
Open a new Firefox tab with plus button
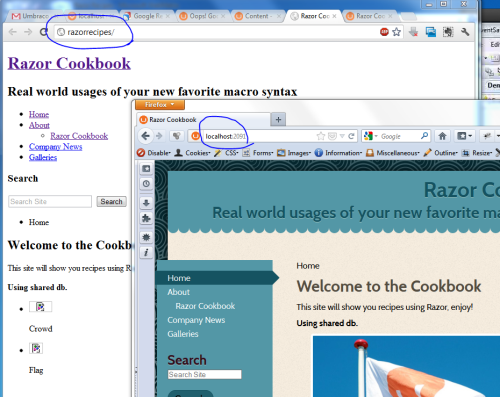[278, 119]
